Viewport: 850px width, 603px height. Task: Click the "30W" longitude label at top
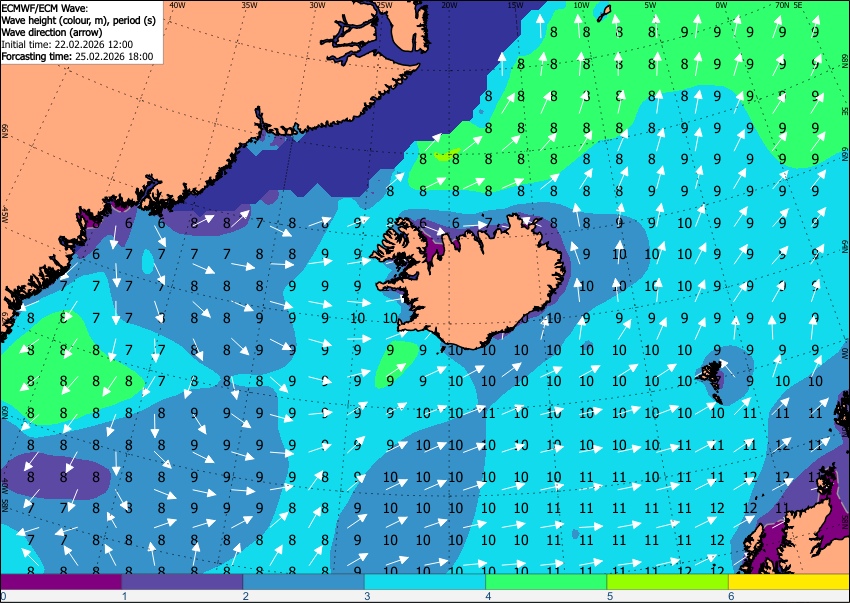click(318, 5)
